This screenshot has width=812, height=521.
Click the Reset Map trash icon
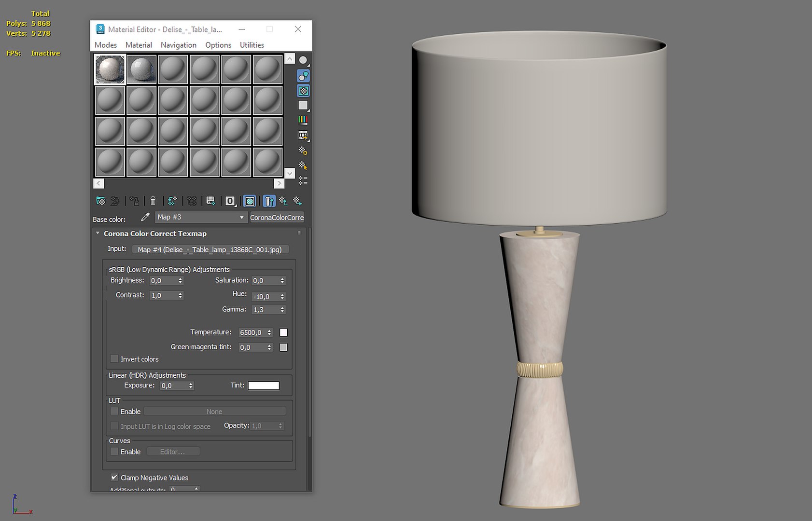click(153, 201)
